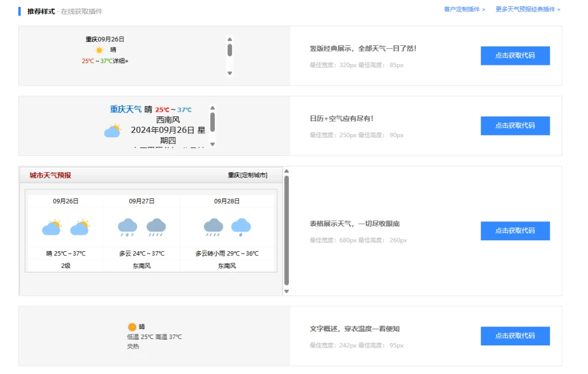588x374 pixels.
Task: Click scroll-down arrow of the 城市天气预报 table widget
Action: click(287, 291)
